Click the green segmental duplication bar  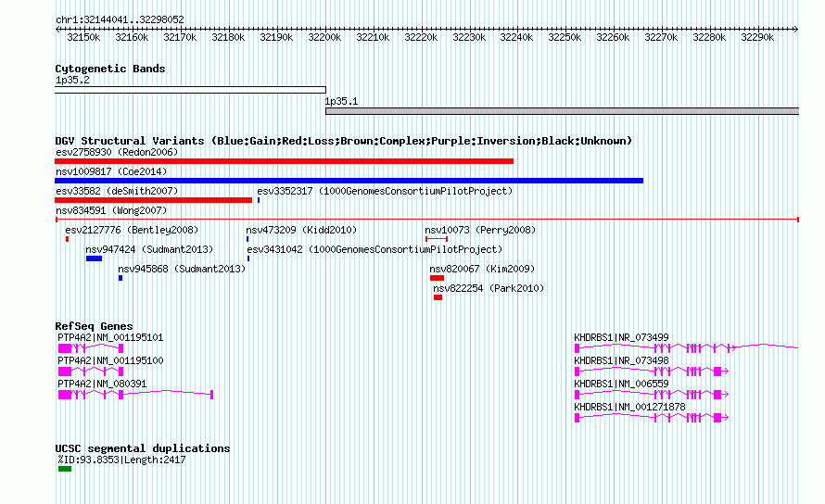point(65,469)
